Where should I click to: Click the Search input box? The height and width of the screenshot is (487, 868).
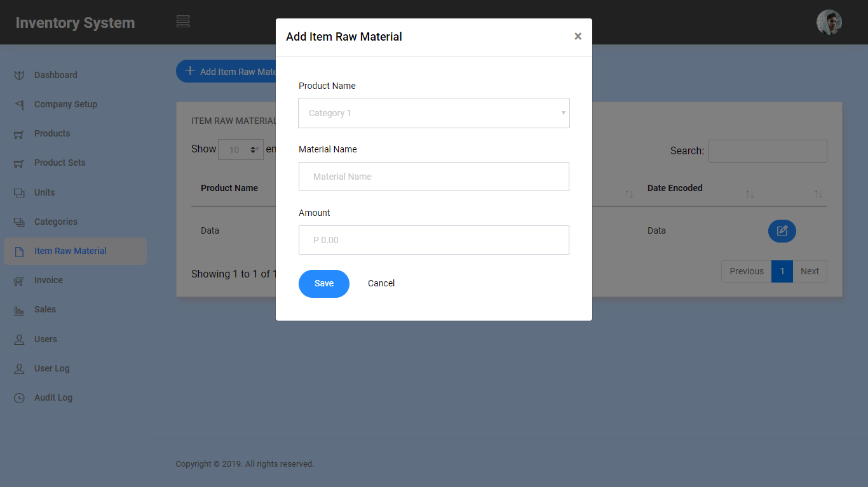coord(768,151)
